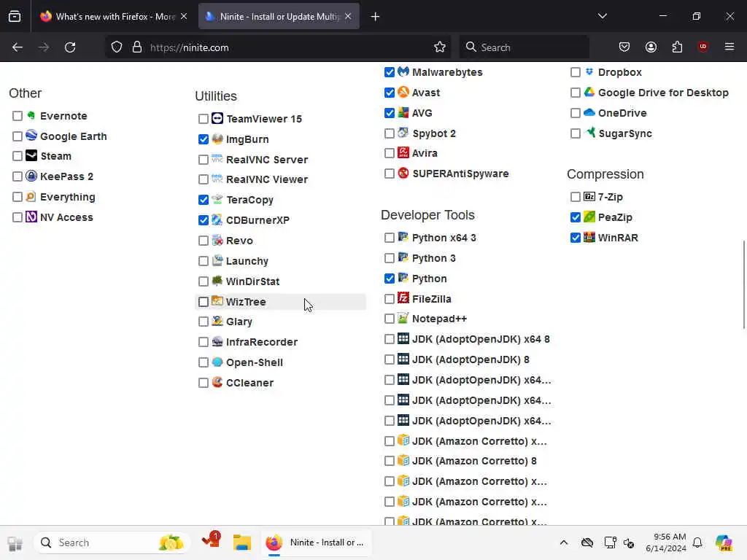Go back to previous page
Viewport: 747px width, 560px height.
[x=18, y=47]
